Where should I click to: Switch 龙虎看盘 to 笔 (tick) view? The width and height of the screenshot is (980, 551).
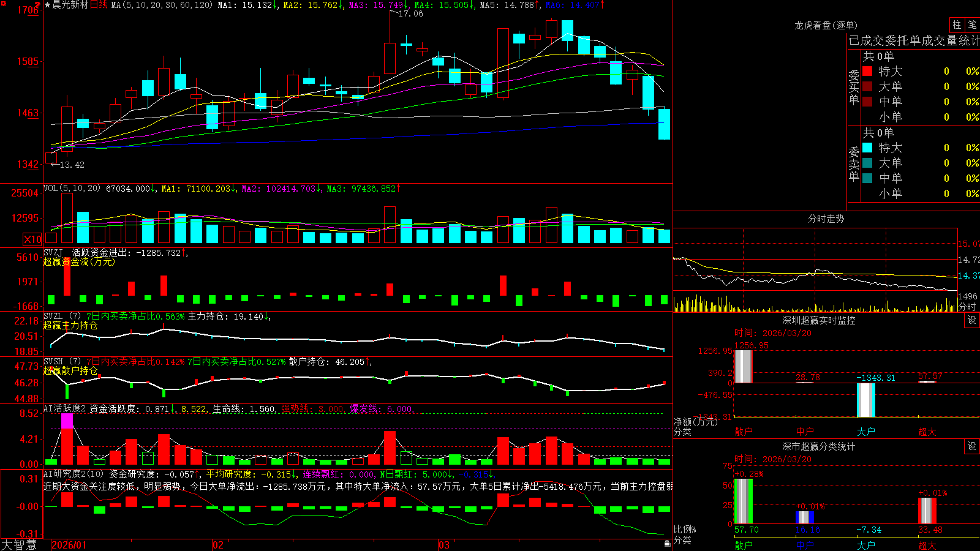coord(972,24)
